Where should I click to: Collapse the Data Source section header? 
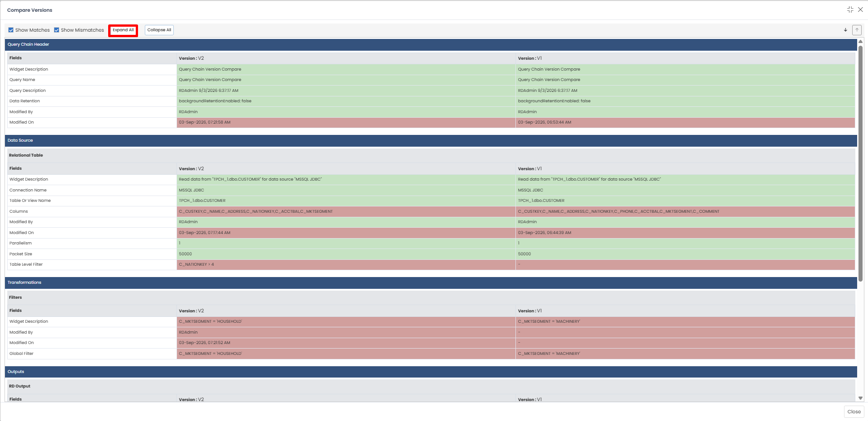click(x=431, y=140)
